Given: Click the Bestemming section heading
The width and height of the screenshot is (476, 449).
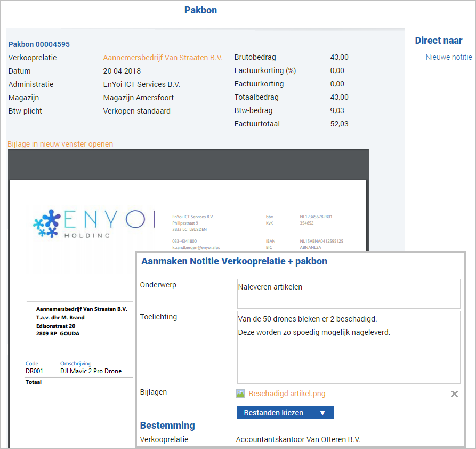Looking at the screenshot, I should tap(167, 426).
